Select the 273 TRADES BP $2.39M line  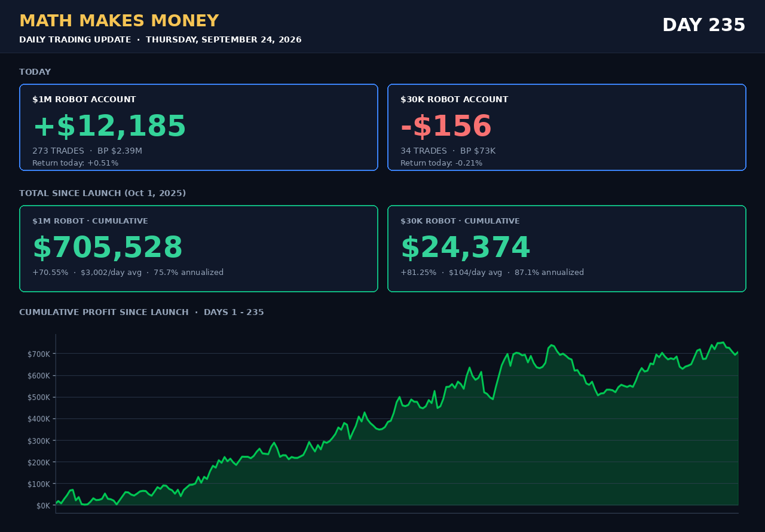tap(87, 151)
